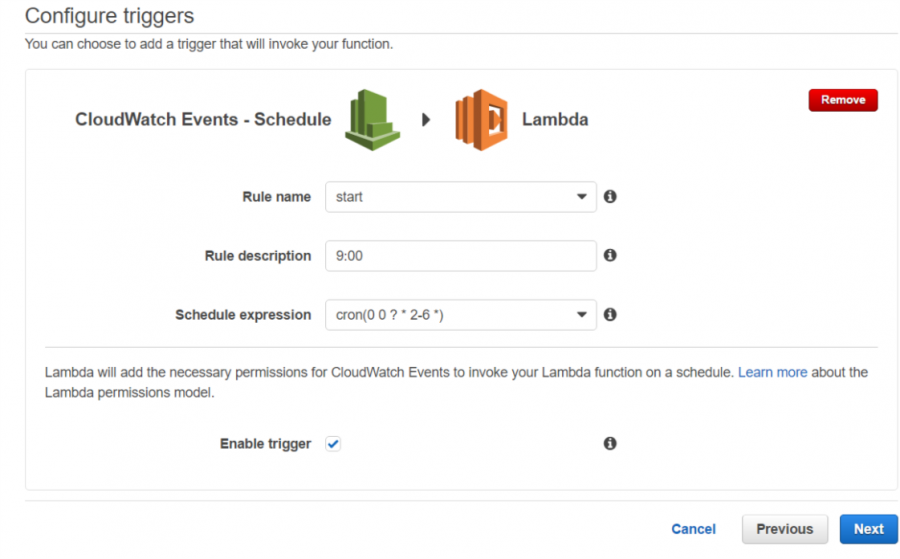The width and height of the screenshot is (900, 559).
Task: Select the Rule name field showing start
Action: coord(460,197)
